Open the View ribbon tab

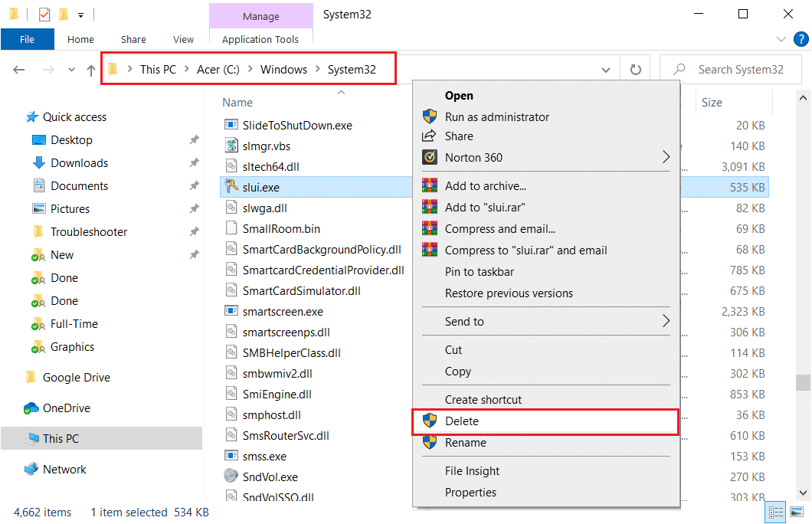point(183,39)
